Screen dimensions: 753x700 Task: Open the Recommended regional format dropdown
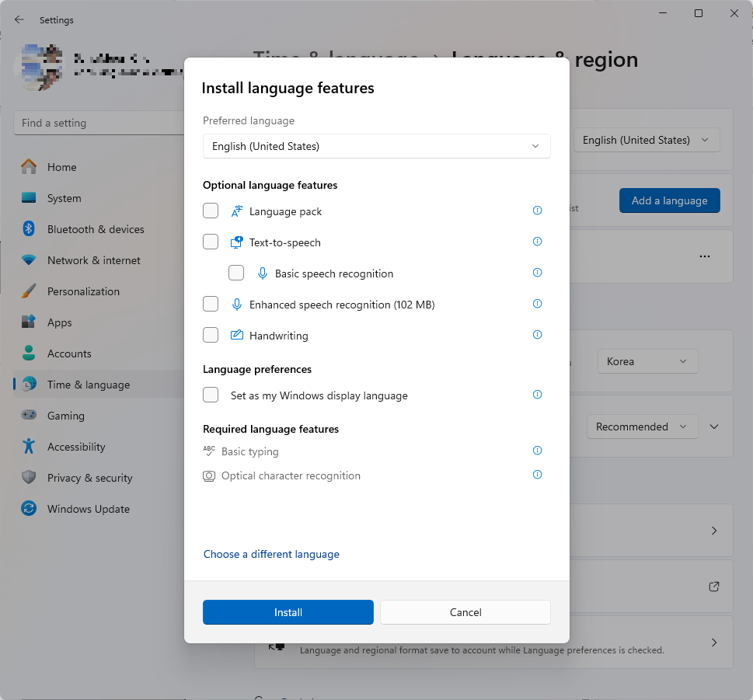642,427
